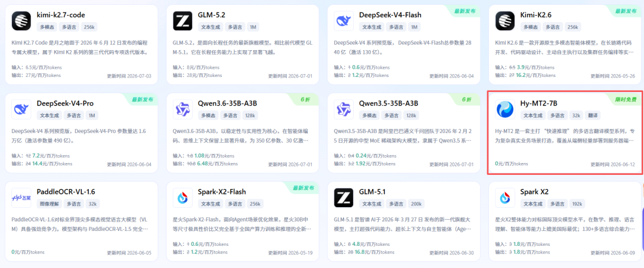
Task: Click the 最新发布 badge on DeepSeek-V4-Pro
Action: click(142, 100)
